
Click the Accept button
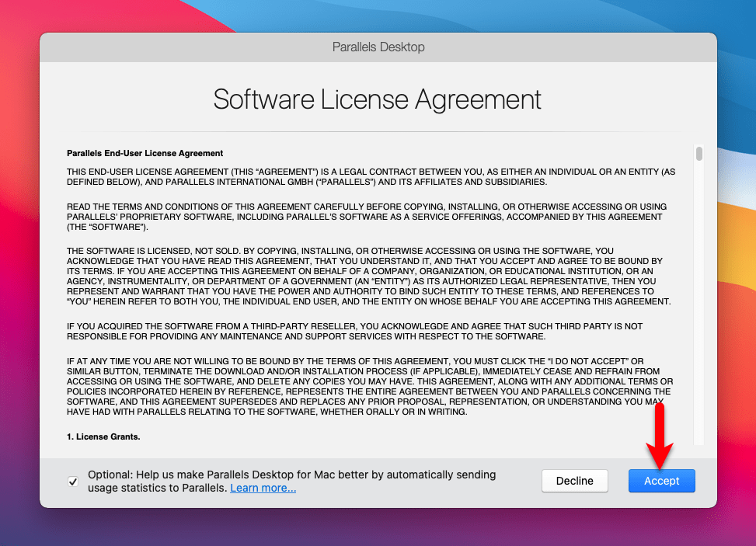click(x=661, y=481)
